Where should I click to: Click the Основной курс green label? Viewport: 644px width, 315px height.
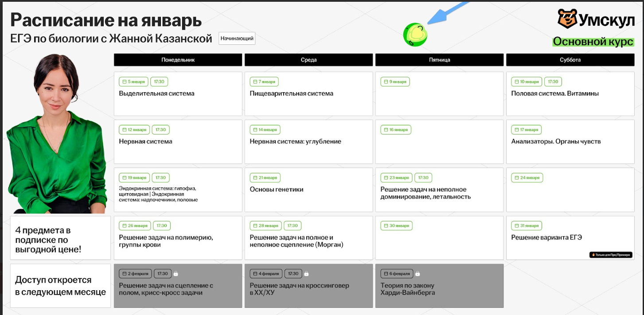(x=593, y=42)
